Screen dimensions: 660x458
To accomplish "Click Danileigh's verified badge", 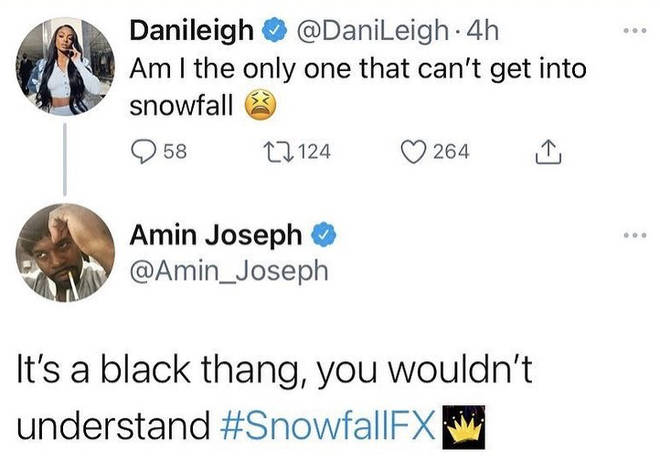I will click(x=274, y=29).
